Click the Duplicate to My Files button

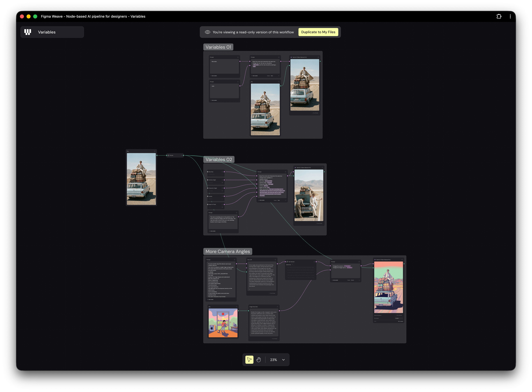[318, 32]
